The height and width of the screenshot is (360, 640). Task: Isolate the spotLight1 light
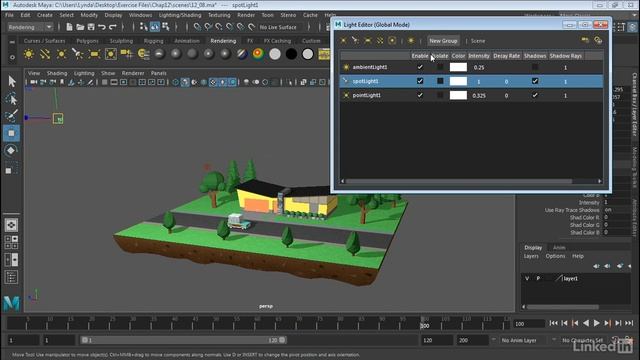440,81
